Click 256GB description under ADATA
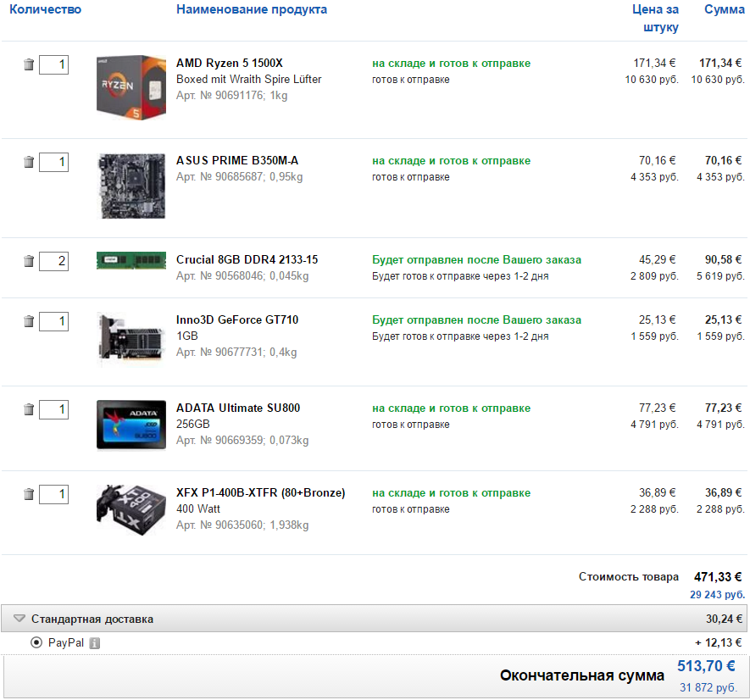 (192, 425)
